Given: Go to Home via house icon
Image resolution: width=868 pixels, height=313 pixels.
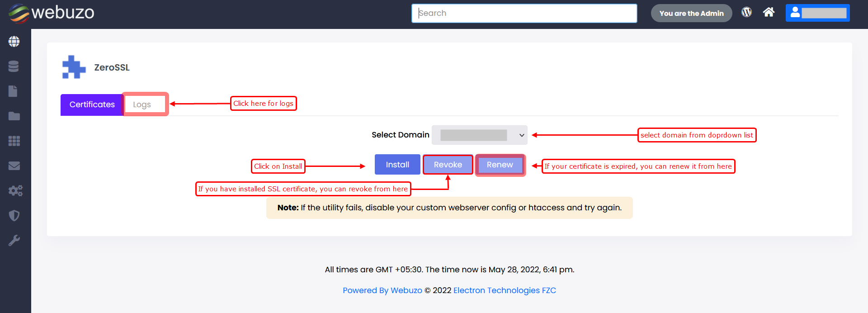Looking at the screenshot, I should [769, 12].
